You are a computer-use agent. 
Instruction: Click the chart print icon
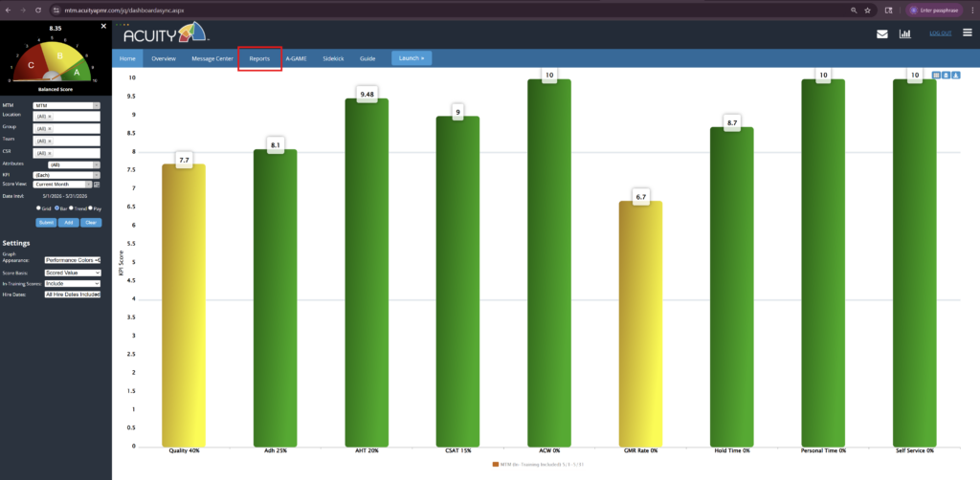click(x=947, y=75)
